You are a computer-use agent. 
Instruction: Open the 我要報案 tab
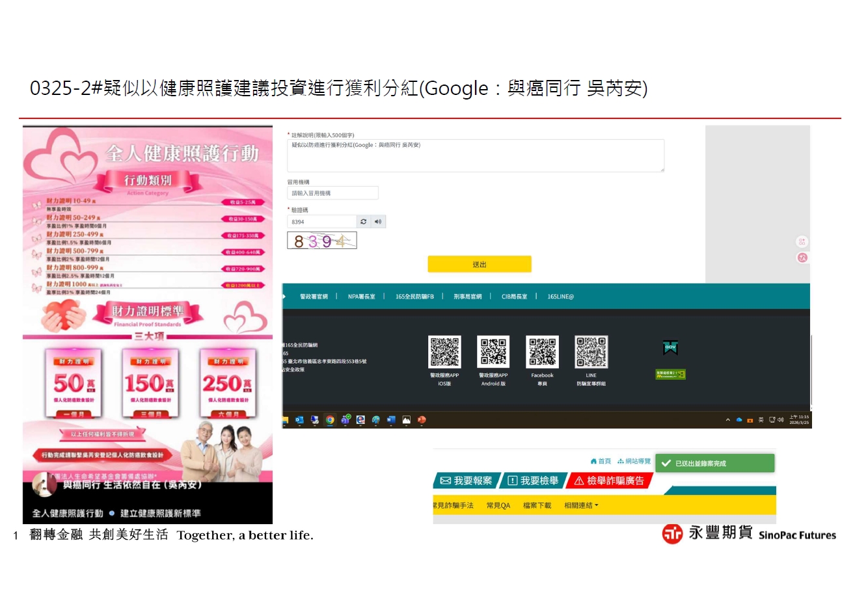pos(467,481)
